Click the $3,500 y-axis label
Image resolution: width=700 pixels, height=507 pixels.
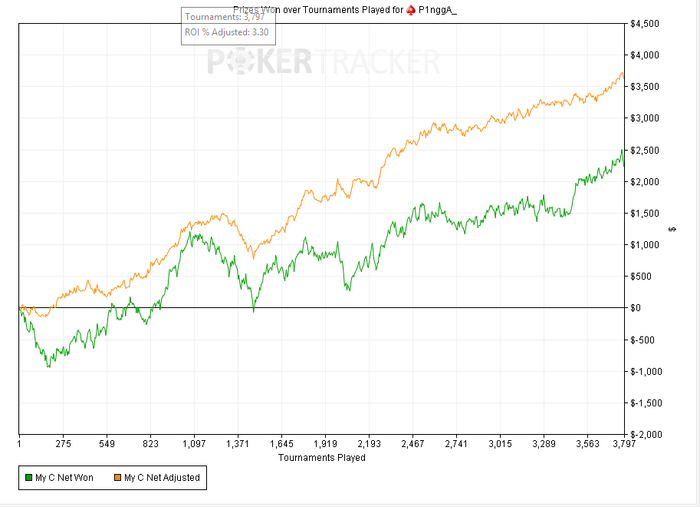[645, 87]
